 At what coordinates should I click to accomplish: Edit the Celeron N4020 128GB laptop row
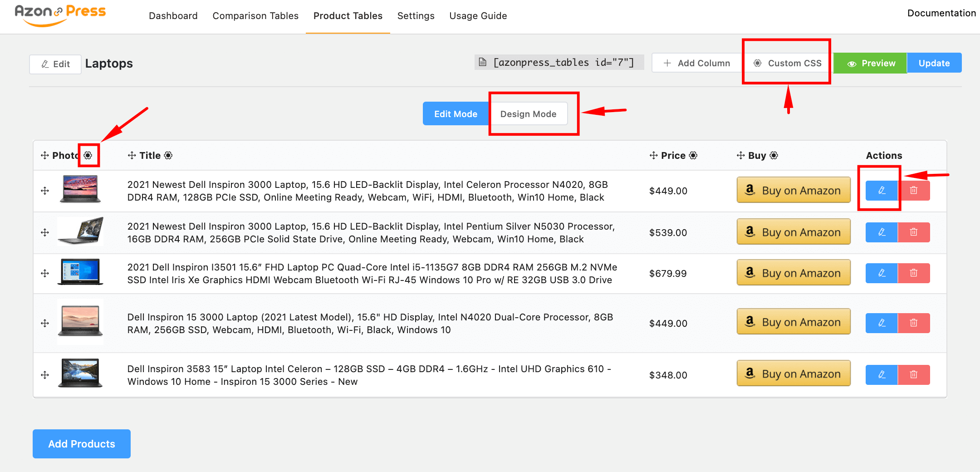(x=882, y=191)
